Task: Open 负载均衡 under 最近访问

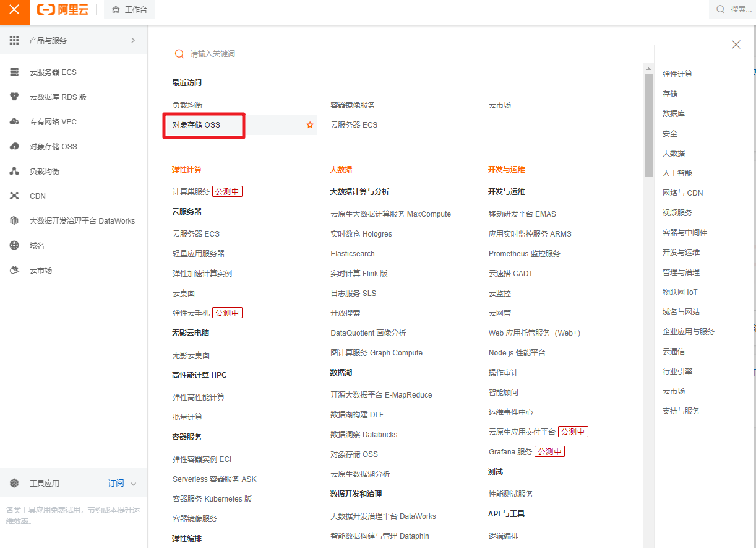Action: point(187,105)
